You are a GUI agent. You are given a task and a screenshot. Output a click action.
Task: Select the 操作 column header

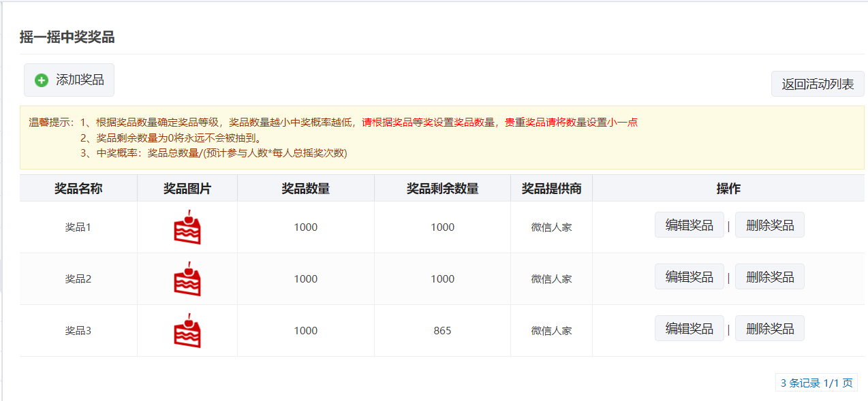click(x=728, y=189)
